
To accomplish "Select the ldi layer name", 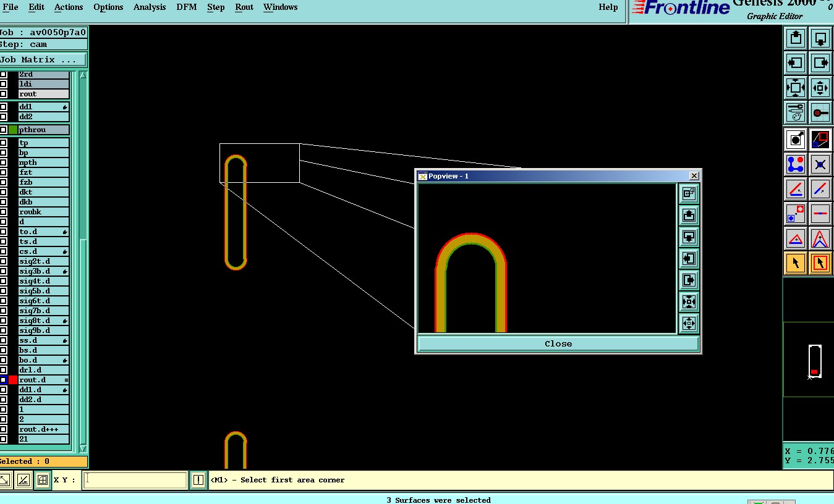I will pyautogui.click(x=43, y=84).
